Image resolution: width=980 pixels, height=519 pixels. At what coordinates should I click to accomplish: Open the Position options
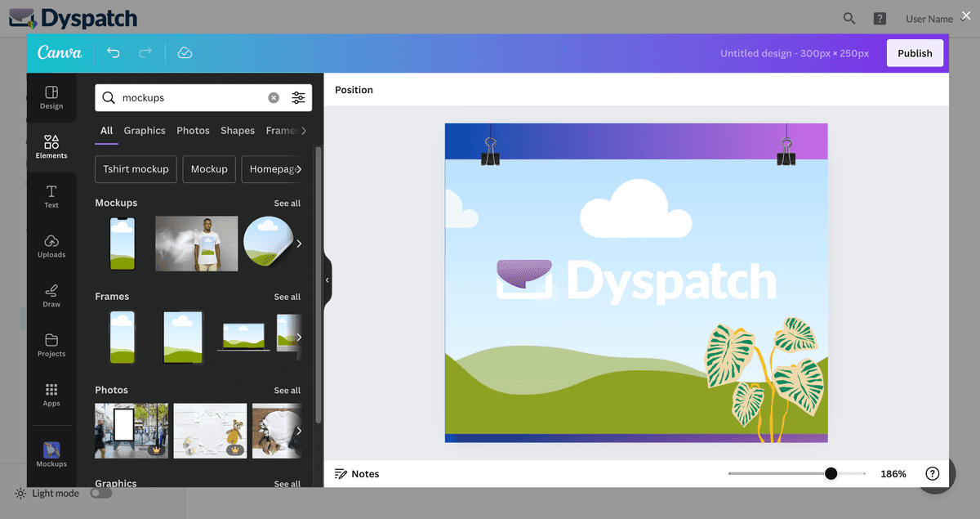pyautogui.click(x=354, y=90)
